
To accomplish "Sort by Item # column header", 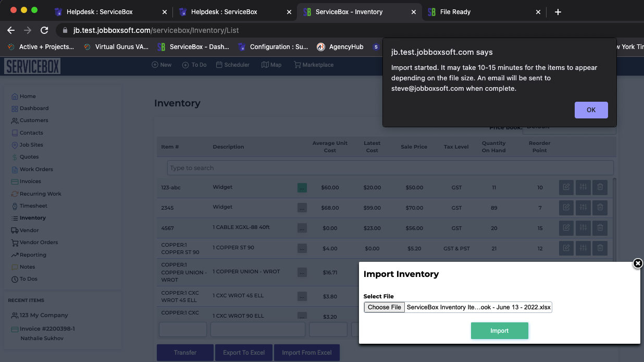I will click(x=170, y=147).
